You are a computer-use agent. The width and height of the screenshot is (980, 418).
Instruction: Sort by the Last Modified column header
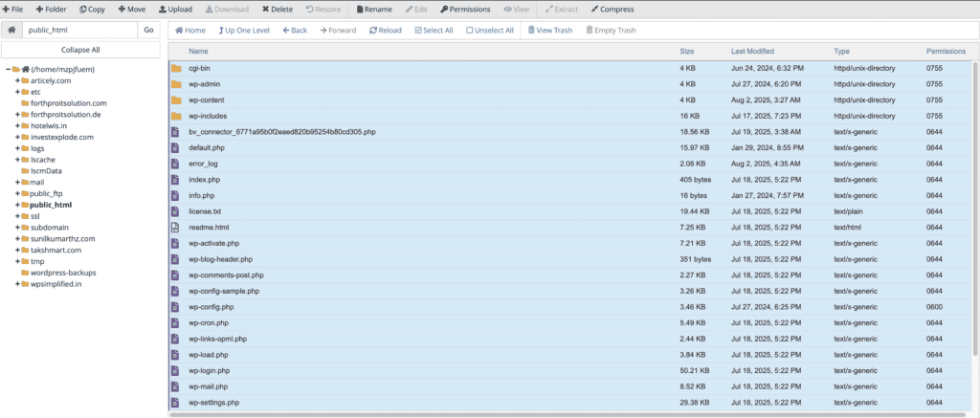click(752, 52)
